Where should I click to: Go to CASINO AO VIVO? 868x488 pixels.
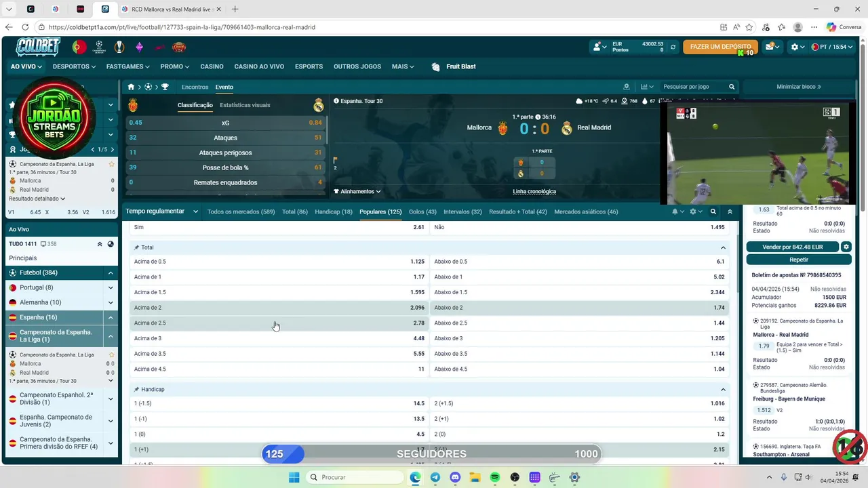pos(259,66)
